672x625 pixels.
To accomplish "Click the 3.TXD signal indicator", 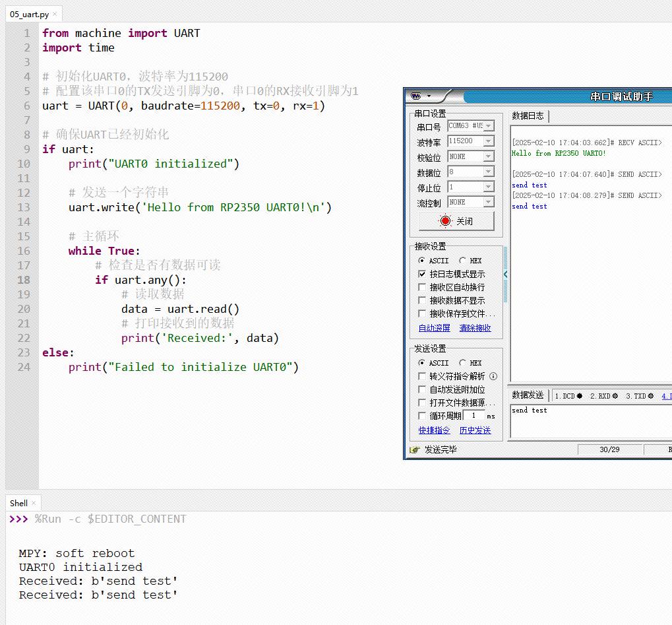I will pos(640,396).
